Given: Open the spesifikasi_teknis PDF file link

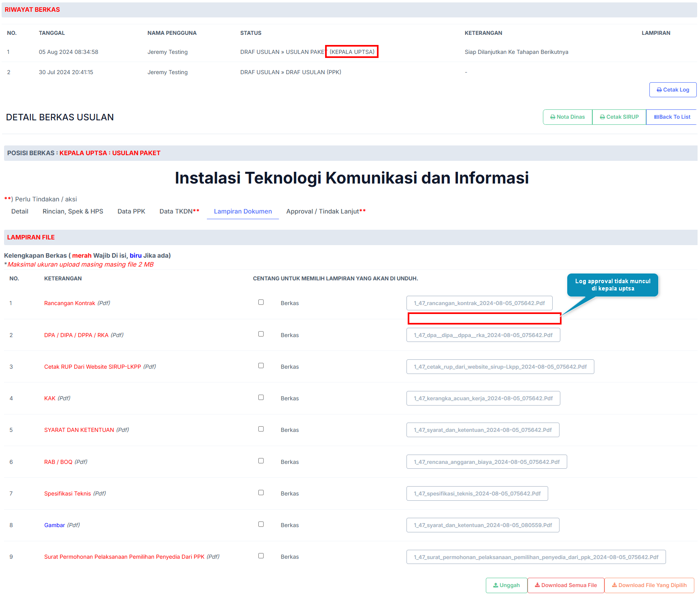Looking at the screenshot, I should click(x=477, y=493).
